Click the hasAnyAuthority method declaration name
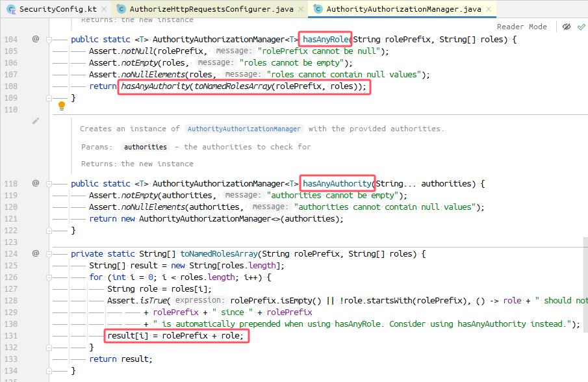 coord(337,184)
